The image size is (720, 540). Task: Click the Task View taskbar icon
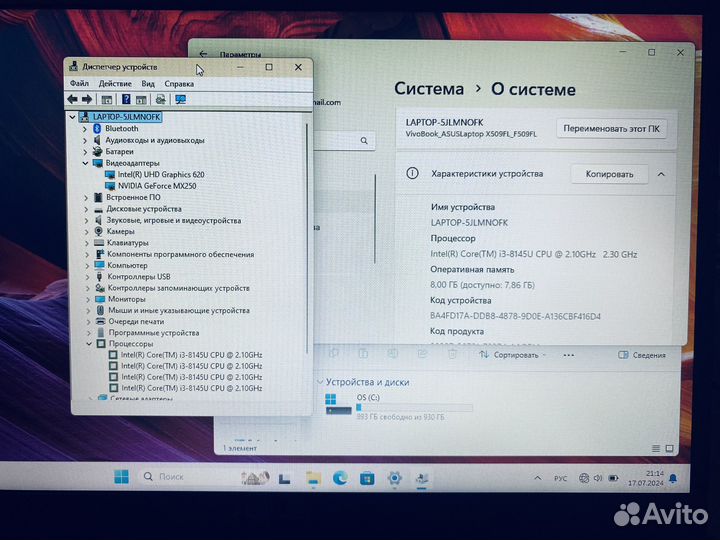coord(285,479)
